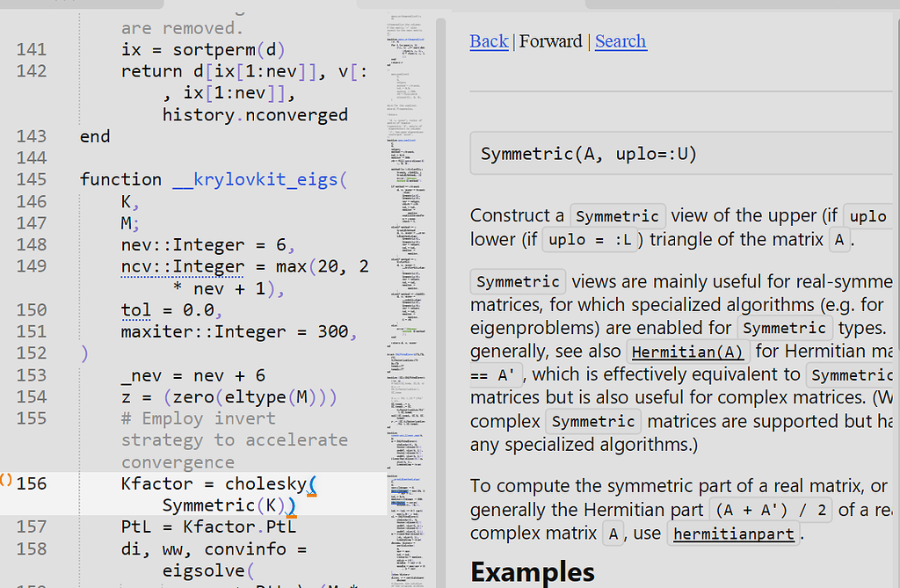Click the Forward navigation link

click(x=550, y=41)
